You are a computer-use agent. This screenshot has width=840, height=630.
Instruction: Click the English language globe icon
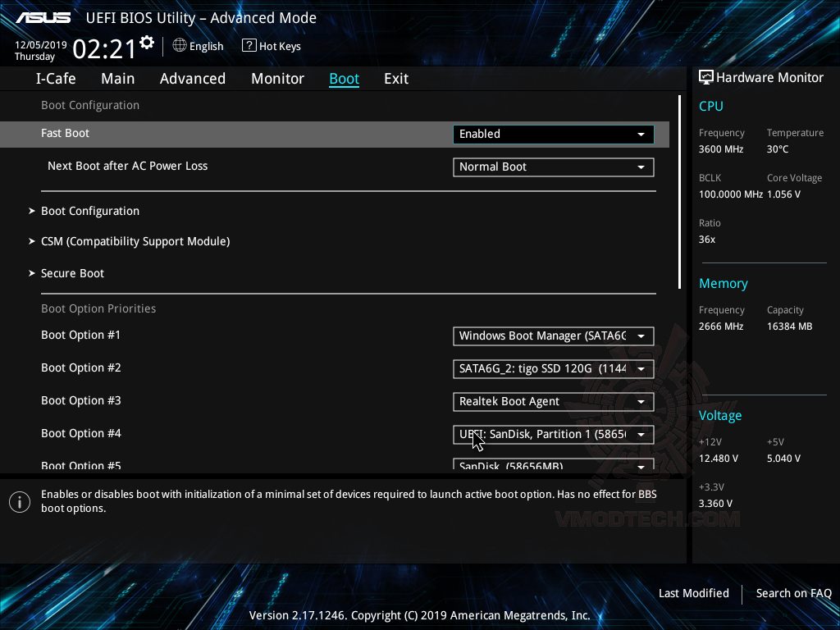pos(179,46)
